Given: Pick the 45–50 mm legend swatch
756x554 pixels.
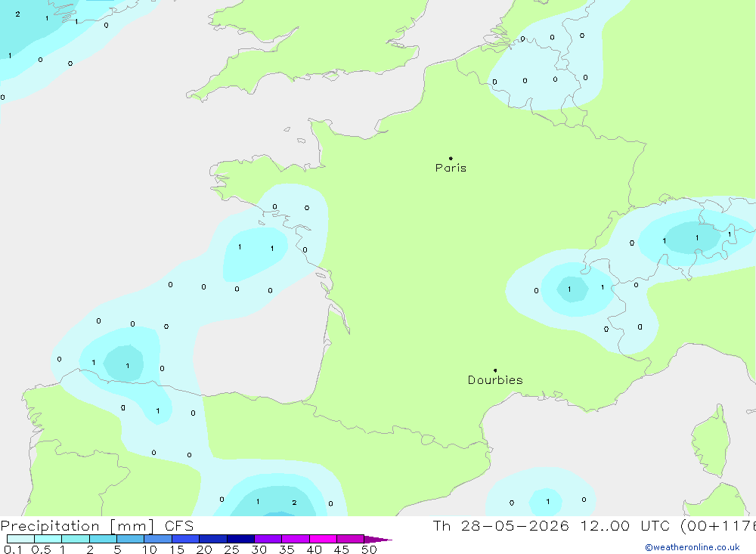Looking at the screenshot, I should [350, 539].
